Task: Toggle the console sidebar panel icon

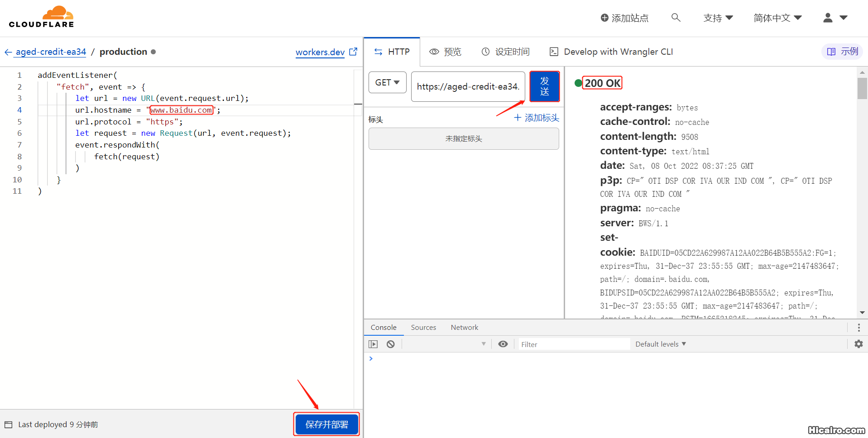Action: 373,344
